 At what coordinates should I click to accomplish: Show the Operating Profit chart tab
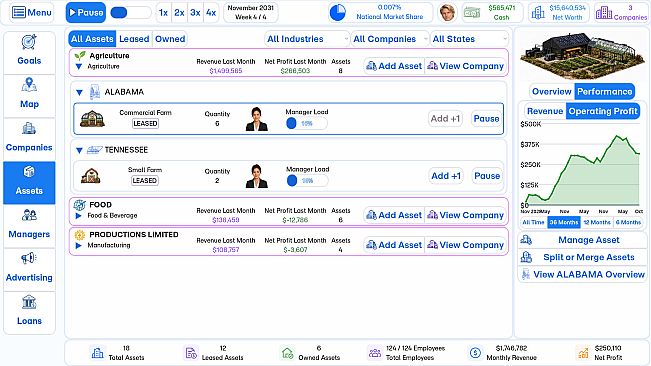603,111
